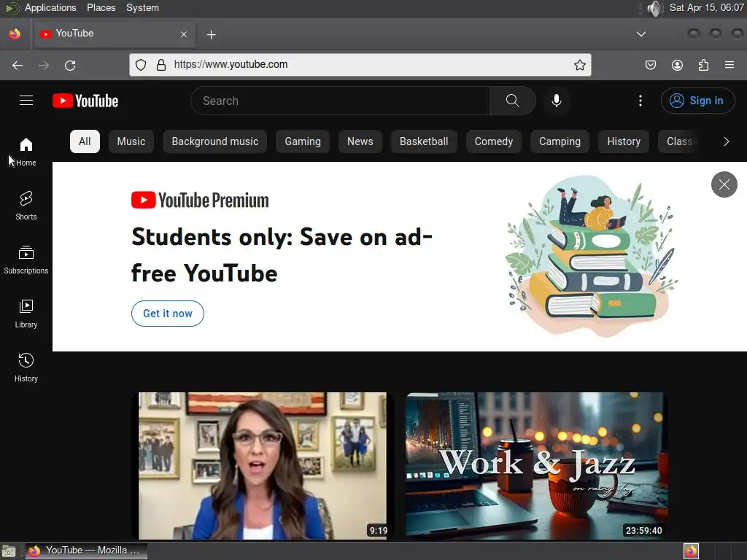The image size is (747, 560).
Task: Select the Background music chip
Action: coord(215,141)
